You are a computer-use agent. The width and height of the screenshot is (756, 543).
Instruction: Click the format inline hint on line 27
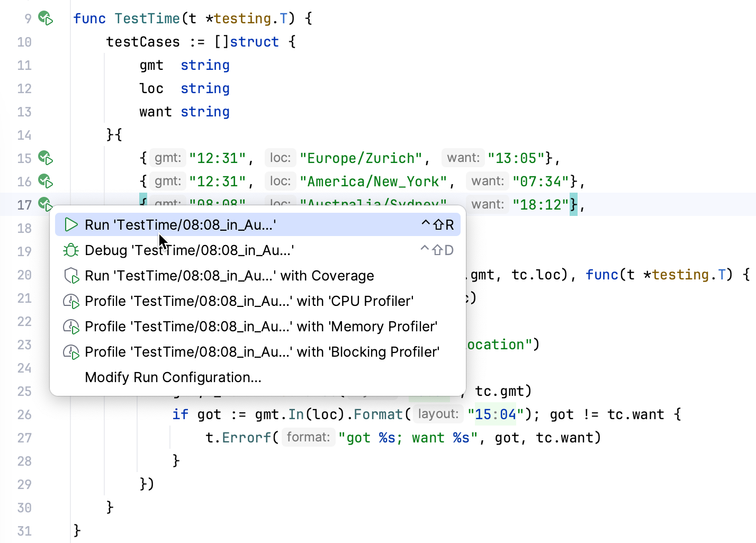[308, 437]
